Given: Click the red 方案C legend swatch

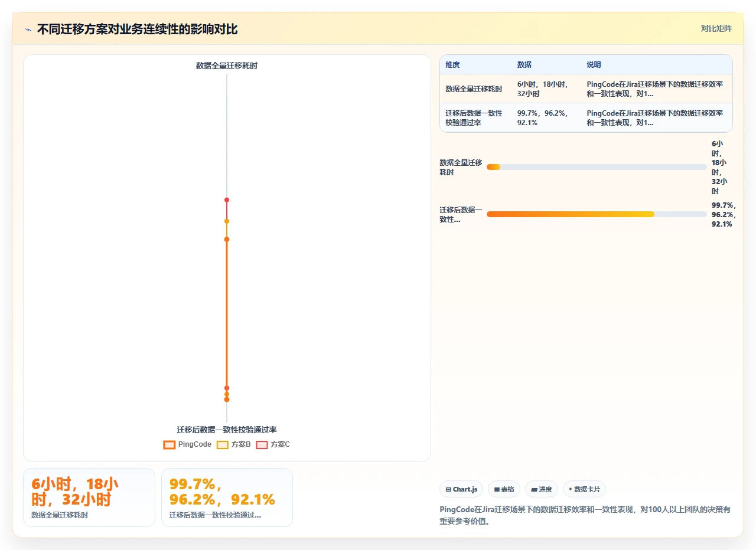Looking at the screenshot, I should click(x=262, y=444).
